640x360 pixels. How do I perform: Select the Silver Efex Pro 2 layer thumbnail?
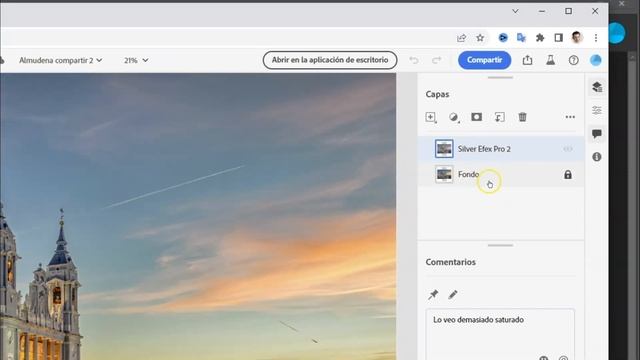pyautogui.click(x=444, y=149)
